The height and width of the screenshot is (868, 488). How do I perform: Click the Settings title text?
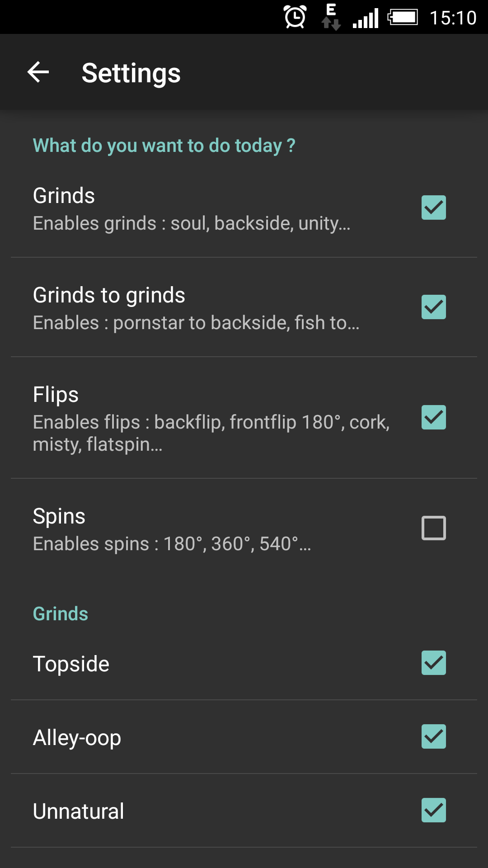click(131, 73)
